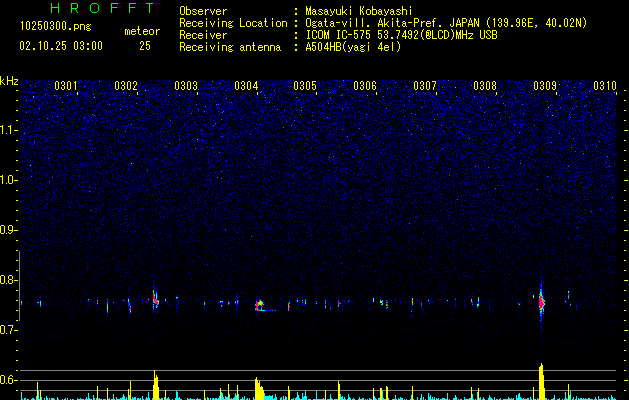Screen dimensions: 629x400
Task: Click the tallest yellow power peak near 0309
Action: pyautogui.click(x=541, y=382)
